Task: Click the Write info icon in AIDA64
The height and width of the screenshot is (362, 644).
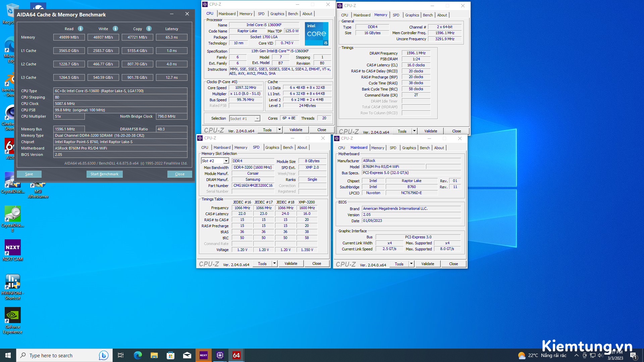Action: click(115, 28)
